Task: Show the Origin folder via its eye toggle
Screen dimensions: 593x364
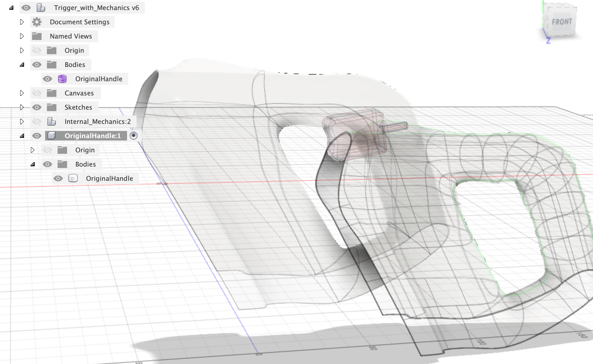Action: 37,50
